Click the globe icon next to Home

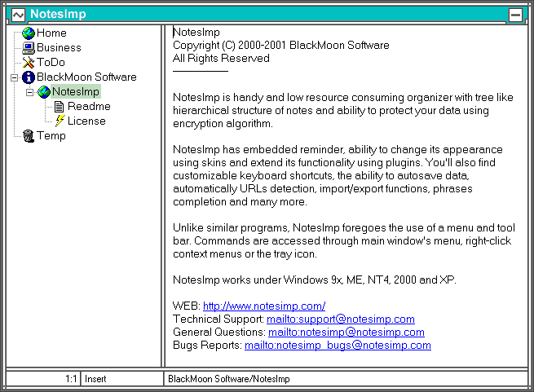[29, 33]
